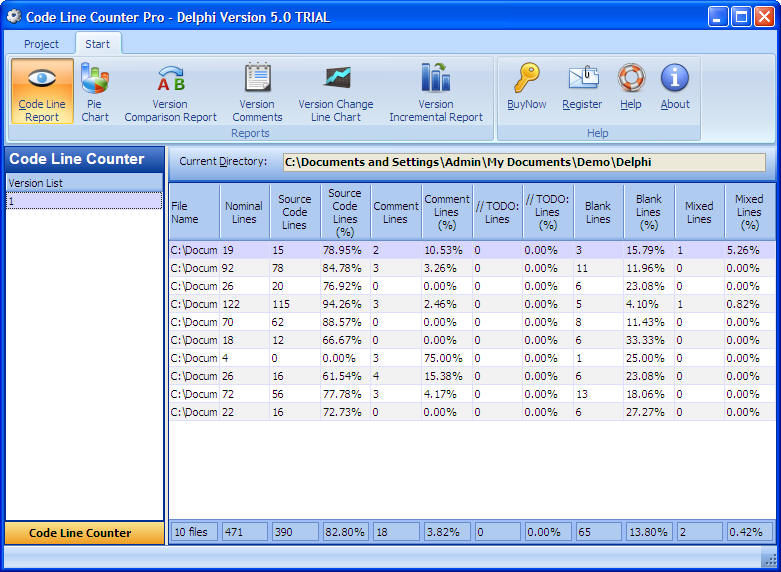Open Version Comparison Report

click(x=170, y=91)
